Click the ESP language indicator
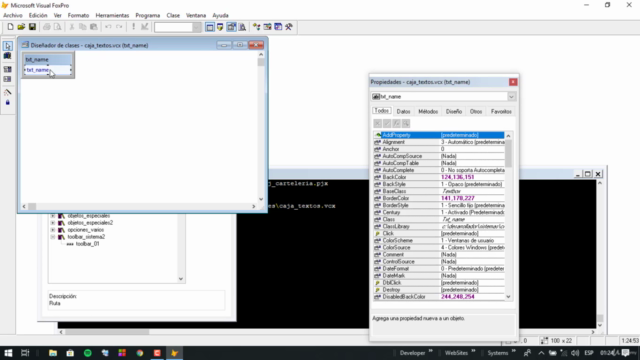 [589, 353]
